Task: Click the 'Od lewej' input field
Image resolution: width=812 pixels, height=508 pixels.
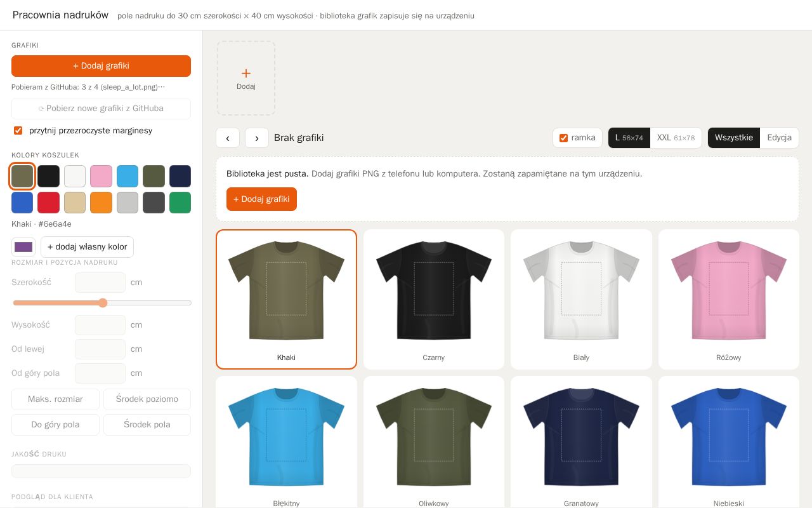Action: (x=100, y=349)
